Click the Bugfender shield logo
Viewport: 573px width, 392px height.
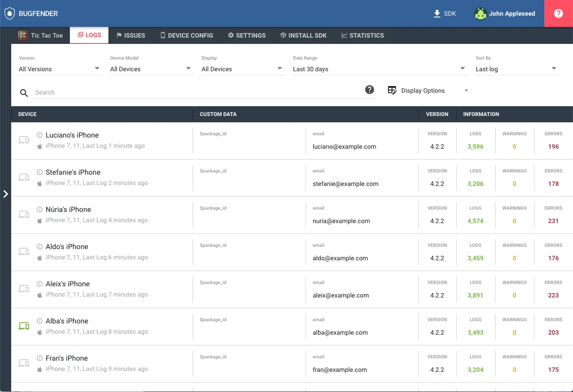point(9,13)
